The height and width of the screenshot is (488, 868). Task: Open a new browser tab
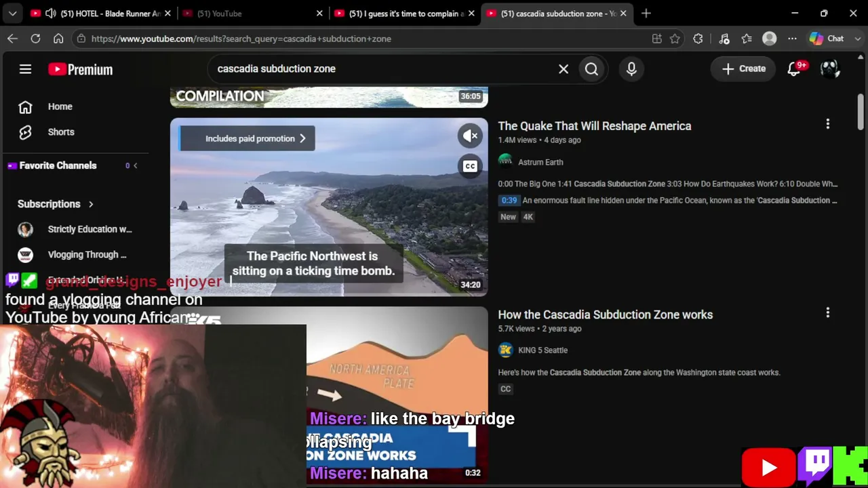(x=646, y=14)
